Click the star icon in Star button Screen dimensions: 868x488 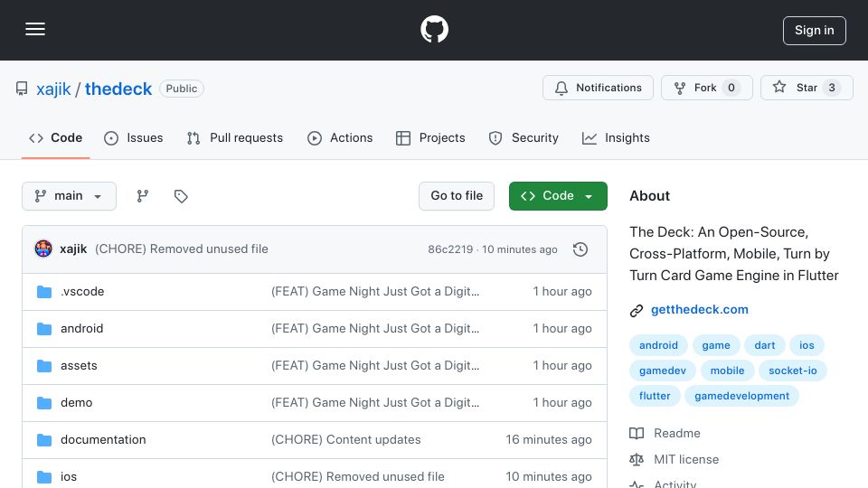click(x=779, y=87)
